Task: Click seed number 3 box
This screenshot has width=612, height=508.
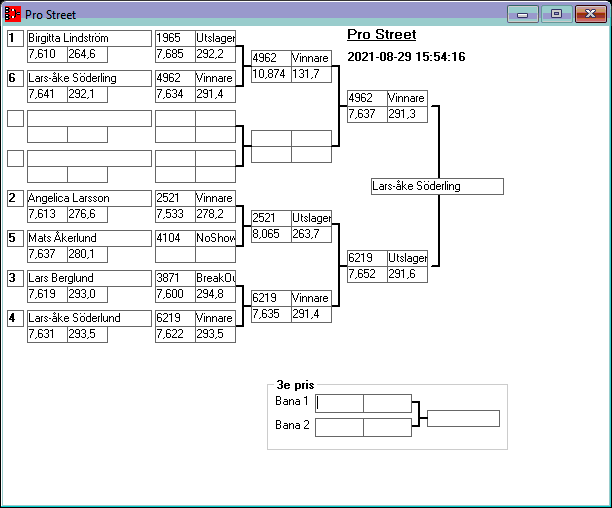Action: point(16,278)
